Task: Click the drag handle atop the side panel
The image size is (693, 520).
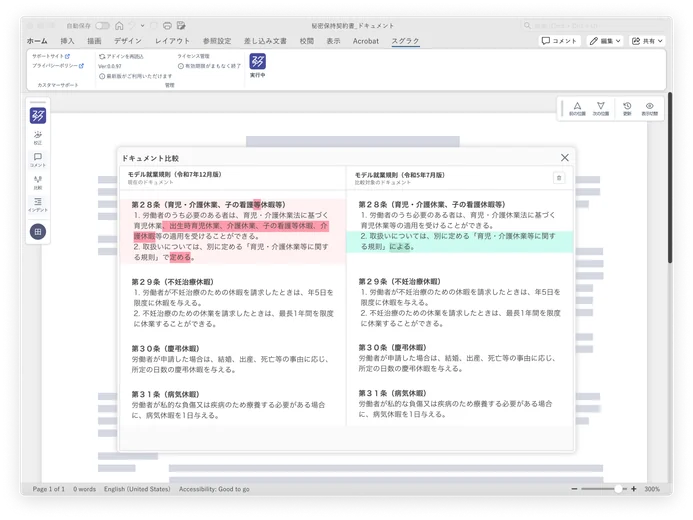Action: pos(38,102)
